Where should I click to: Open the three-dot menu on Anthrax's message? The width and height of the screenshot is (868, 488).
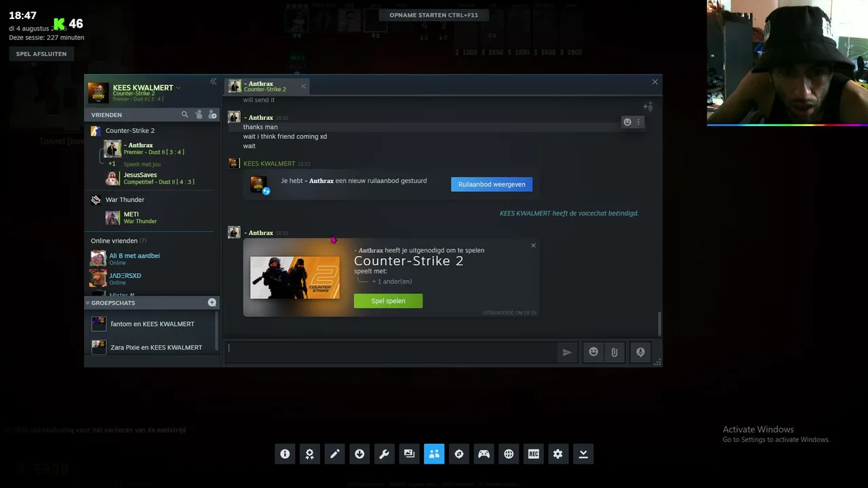click(638, 122)
